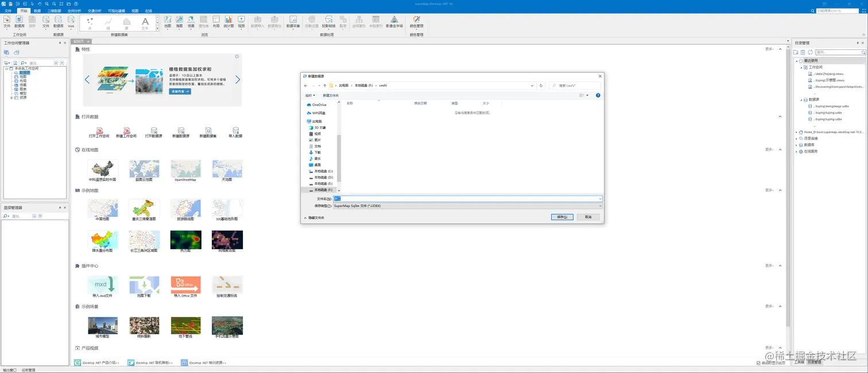Click the 详细内容 button on banner
The width and height of the screenshot is (868, 373).
pos(180,91)
